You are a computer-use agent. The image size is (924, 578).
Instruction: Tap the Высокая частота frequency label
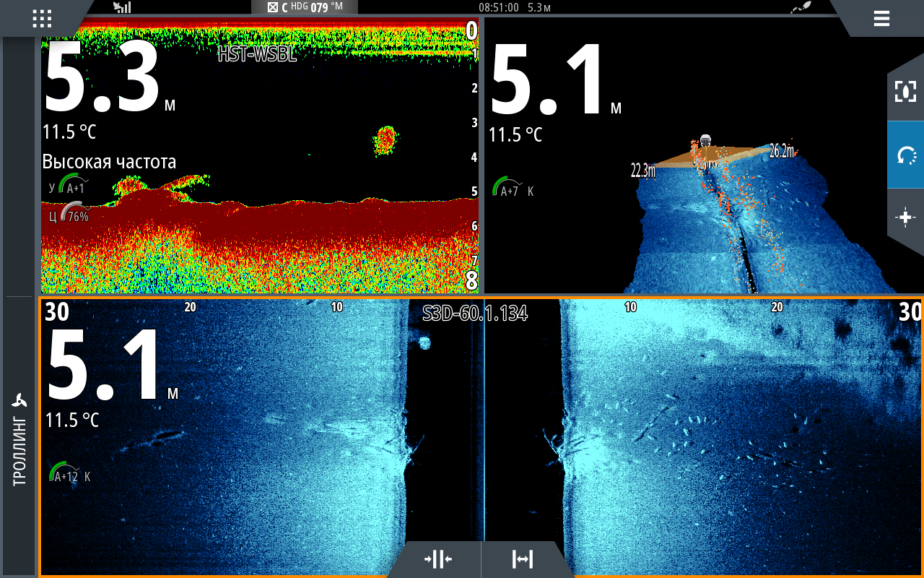[x=109, y=162]
